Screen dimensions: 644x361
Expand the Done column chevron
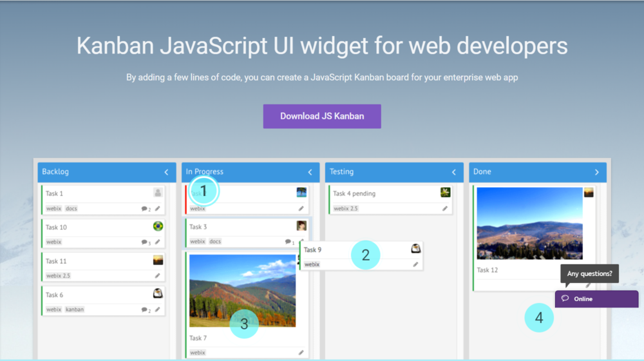pyautogui.click(x=597, y=172)
